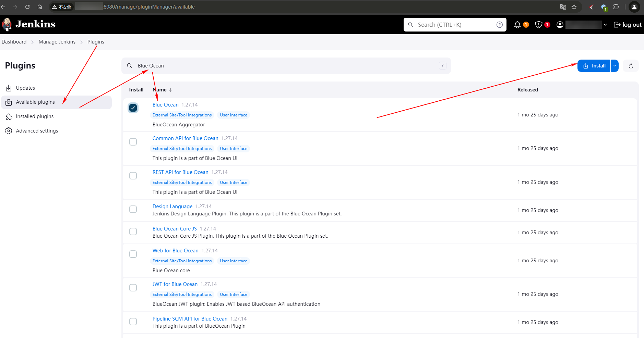
Task: Expand the Dashboard breadcrumb chevron
Action: [33, 42]
